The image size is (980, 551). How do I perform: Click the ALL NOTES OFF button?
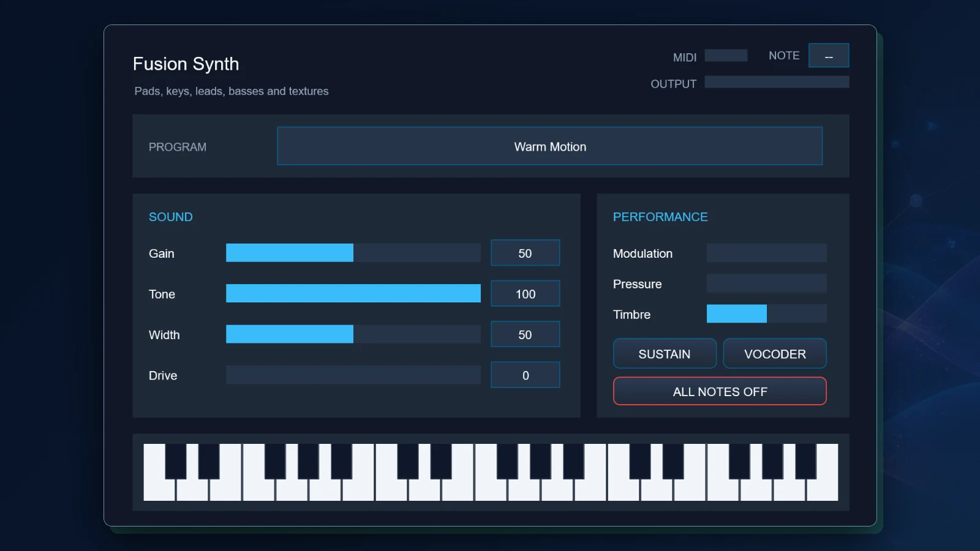[720, 391]
